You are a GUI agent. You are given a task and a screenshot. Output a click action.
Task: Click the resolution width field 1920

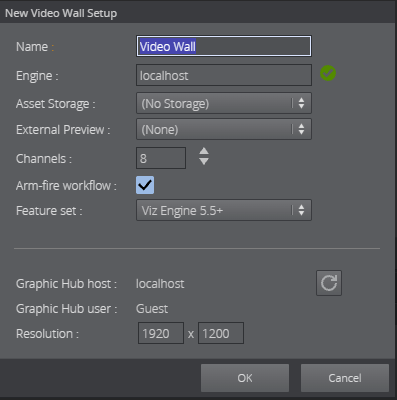161,333
